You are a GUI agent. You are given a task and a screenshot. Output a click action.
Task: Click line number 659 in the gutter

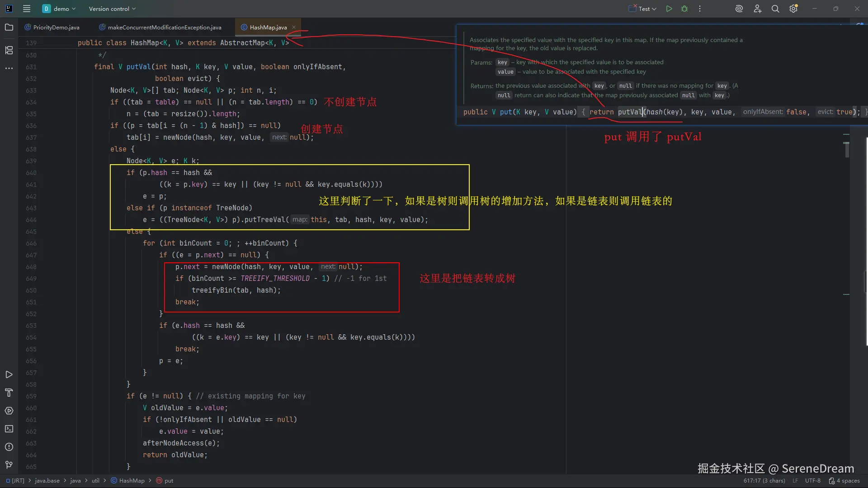click(31, 396)
